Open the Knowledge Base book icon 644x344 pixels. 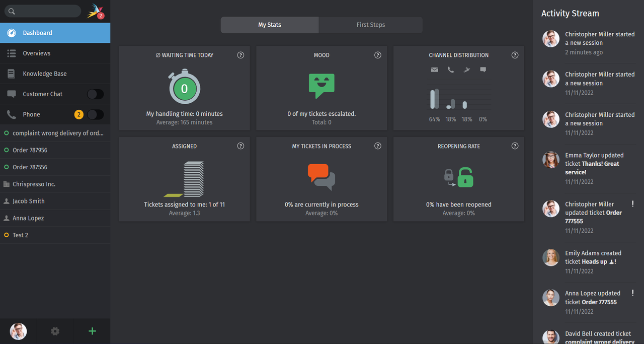pyautogui.click(x=11, y=73)
